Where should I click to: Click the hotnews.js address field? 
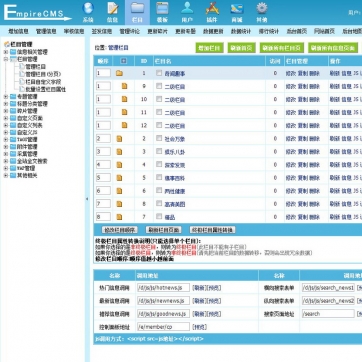[x=163, y=288]
